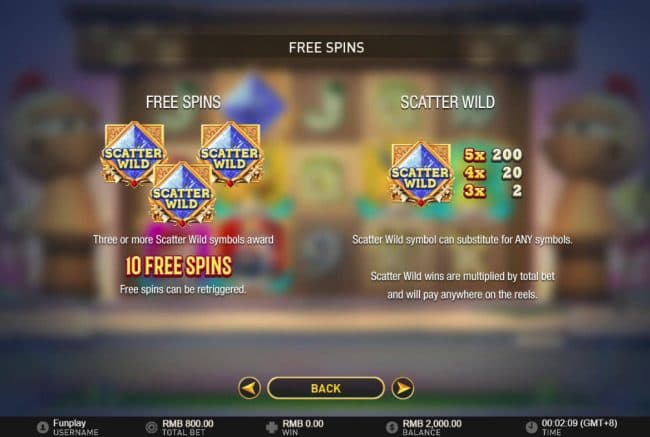Select the bottom-center Scatter Wild free spins symbol

tap(182, 194)
